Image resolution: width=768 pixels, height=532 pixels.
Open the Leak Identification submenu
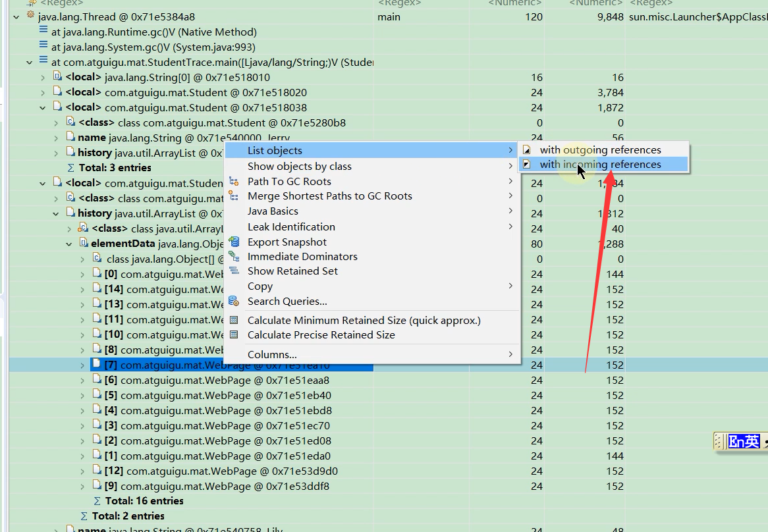(x=371, y=227)
